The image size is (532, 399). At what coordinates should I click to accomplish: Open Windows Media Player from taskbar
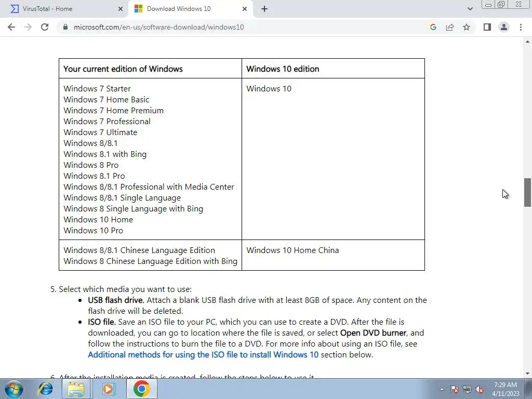(108, 389)
